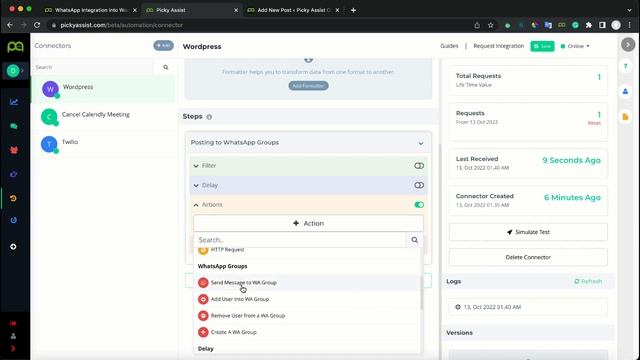Open the Online status dropdown
The height and width of the screenshot is (360, 640).
pyautogui.click(x=575, y=46)
